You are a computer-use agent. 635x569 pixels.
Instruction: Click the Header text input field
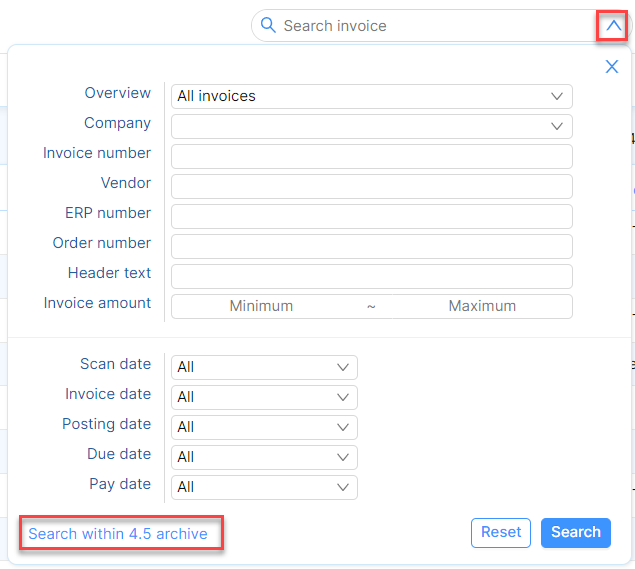371,276
